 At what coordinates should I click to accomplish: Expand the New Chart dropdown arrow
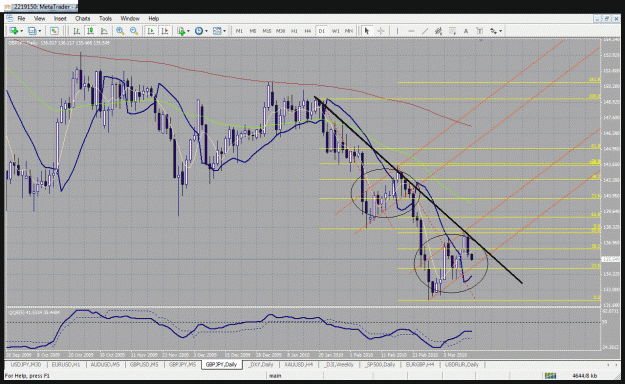coord(22,31)
